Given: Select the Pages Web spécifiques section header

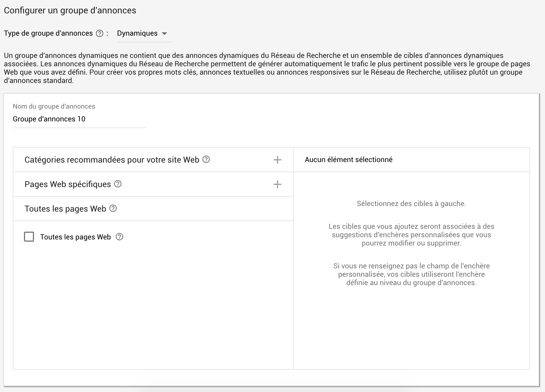Looking at the screenshot, I should (x=68, y=184).
